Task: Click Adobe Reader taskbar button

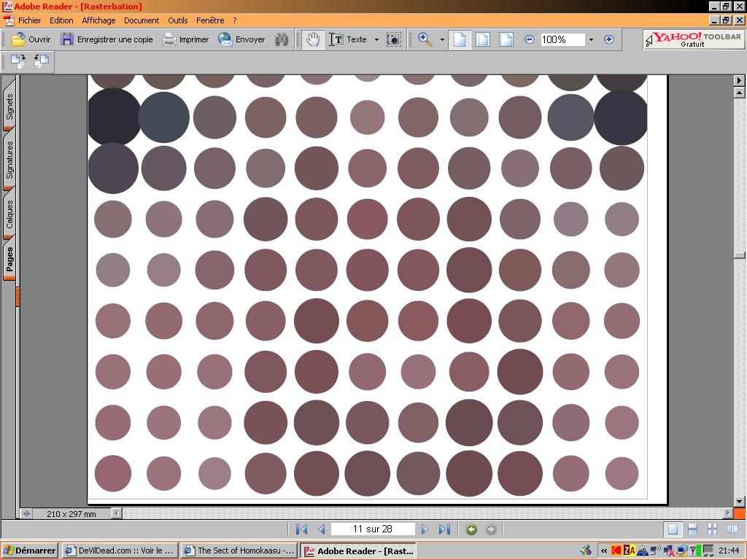Action: click(x=359, y=551)
